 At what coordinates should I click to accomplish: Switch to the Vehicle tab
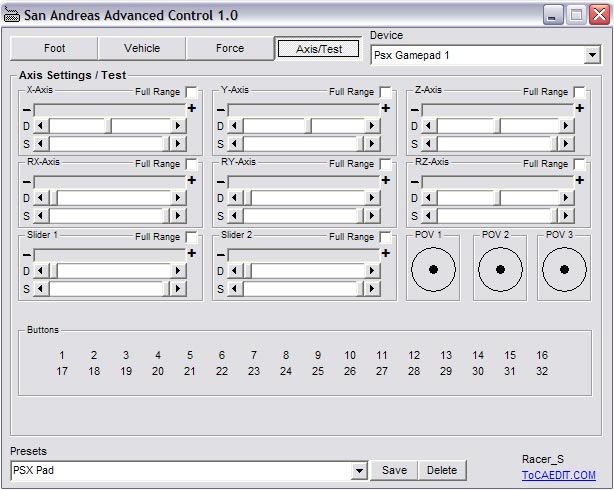(x=142, y=49)
